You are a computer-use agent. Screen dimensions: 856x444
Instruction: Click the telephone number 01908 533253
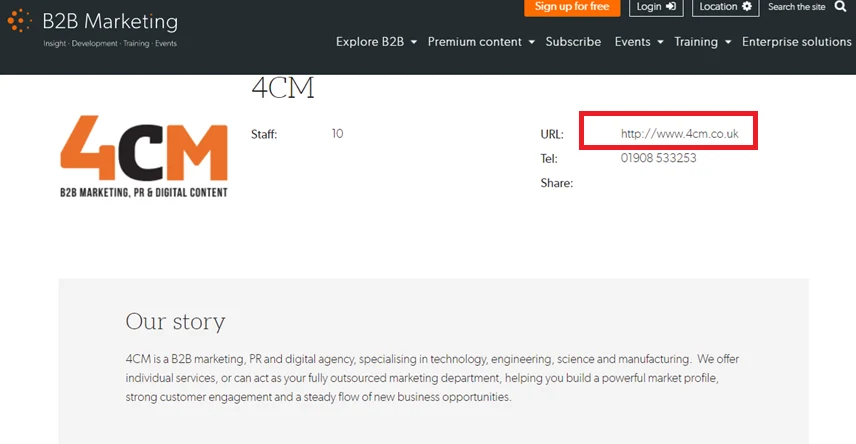click(658, 158)
